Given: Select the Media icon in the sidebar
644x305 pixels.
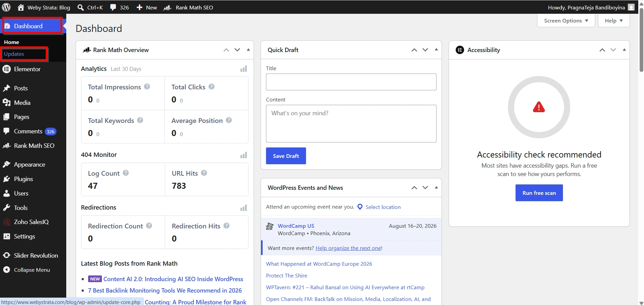Looking at the screenshot, I should pos(6,102).
